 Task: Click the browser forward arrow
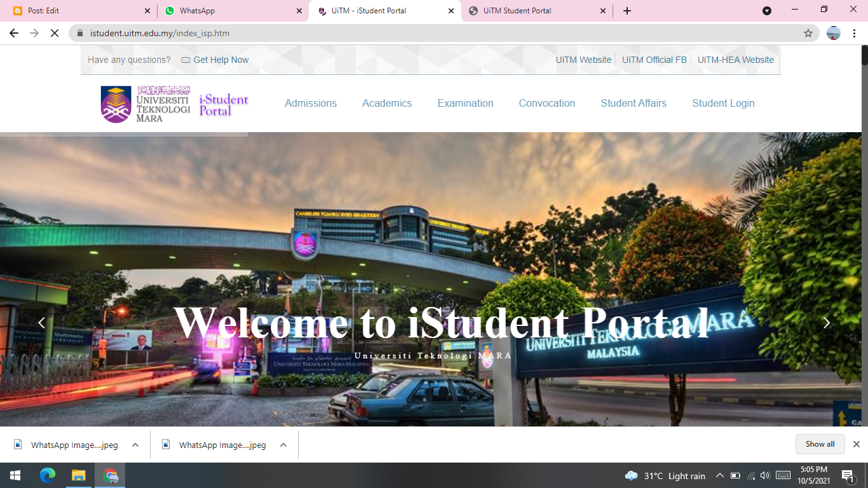point(34,33)
